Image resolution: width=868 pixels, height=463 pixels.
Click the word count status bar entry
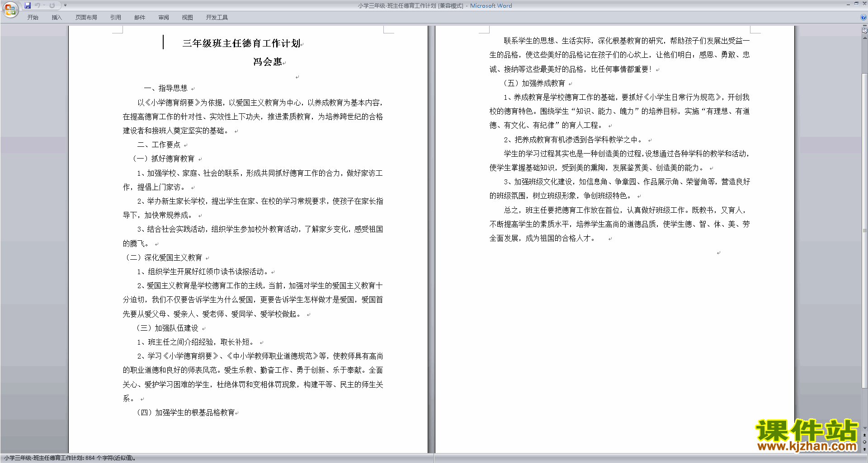point(70,458)
